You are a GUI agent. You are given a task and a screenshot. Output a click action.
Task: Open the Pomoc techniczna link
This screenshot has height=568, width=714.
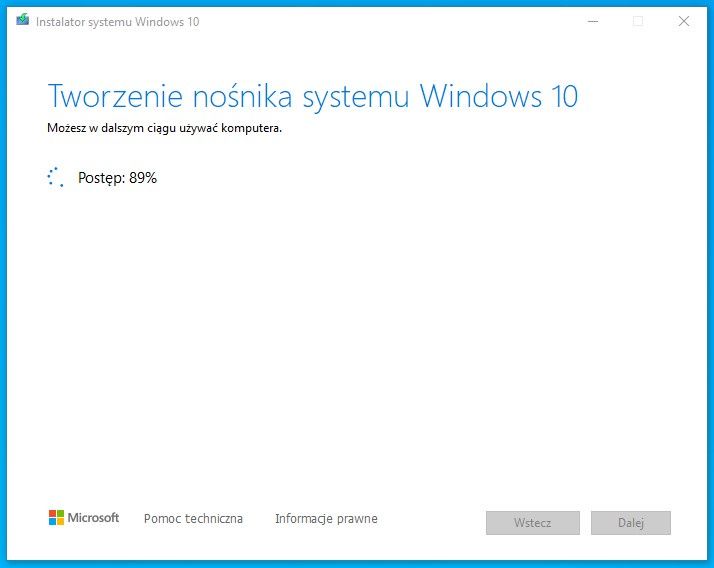pyautogui.click(x=193, y=518)
